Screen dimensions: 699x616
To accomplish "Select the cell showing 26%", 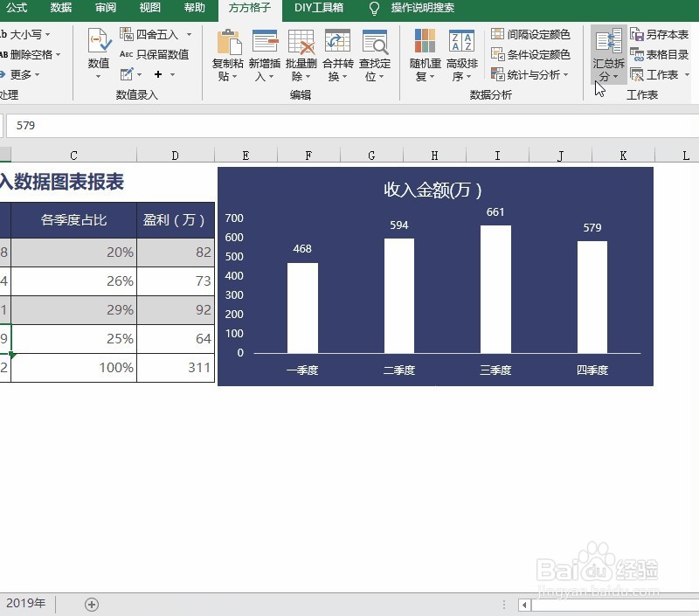I will (73, 281).
